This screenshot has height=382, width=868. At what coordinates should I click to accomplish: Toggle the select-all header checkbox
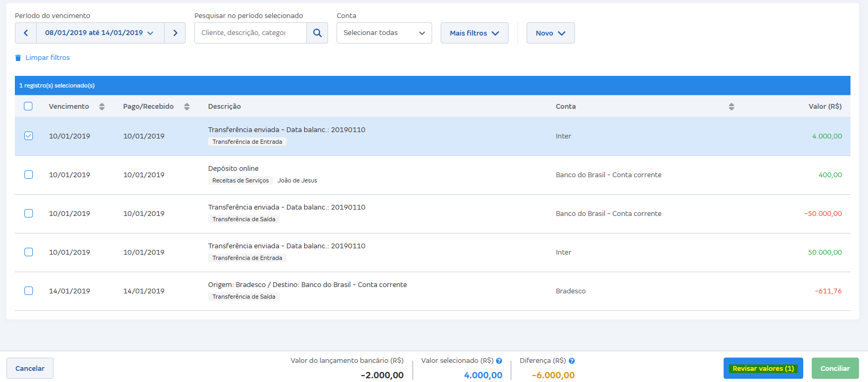pyautogui.click(x=28, y=106)
